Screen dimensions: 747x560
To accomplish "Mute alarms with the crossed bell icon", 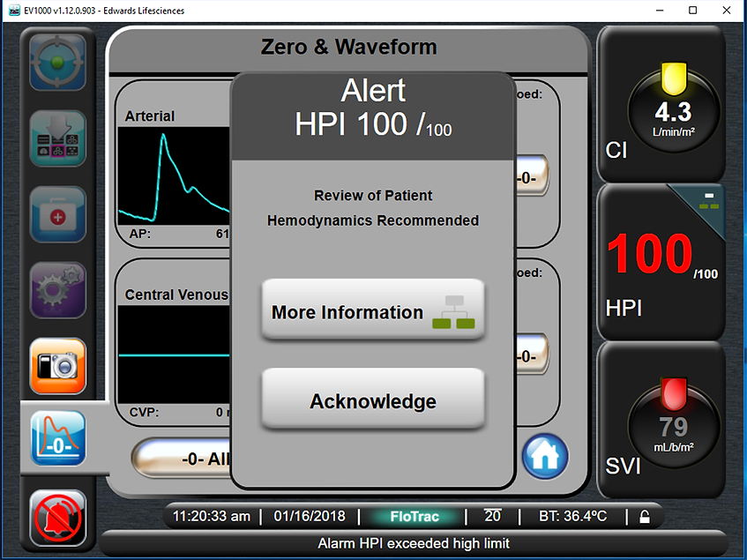I will (56, 519).
